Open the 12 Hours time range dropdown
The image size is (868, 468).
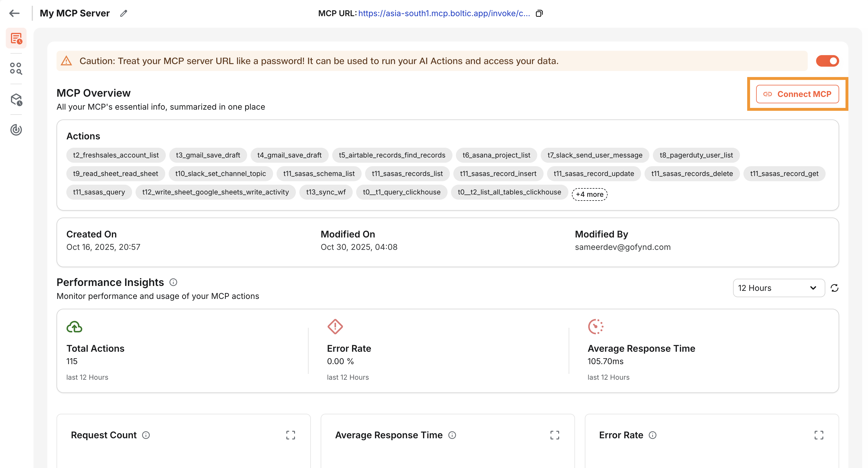pos(778,288)
